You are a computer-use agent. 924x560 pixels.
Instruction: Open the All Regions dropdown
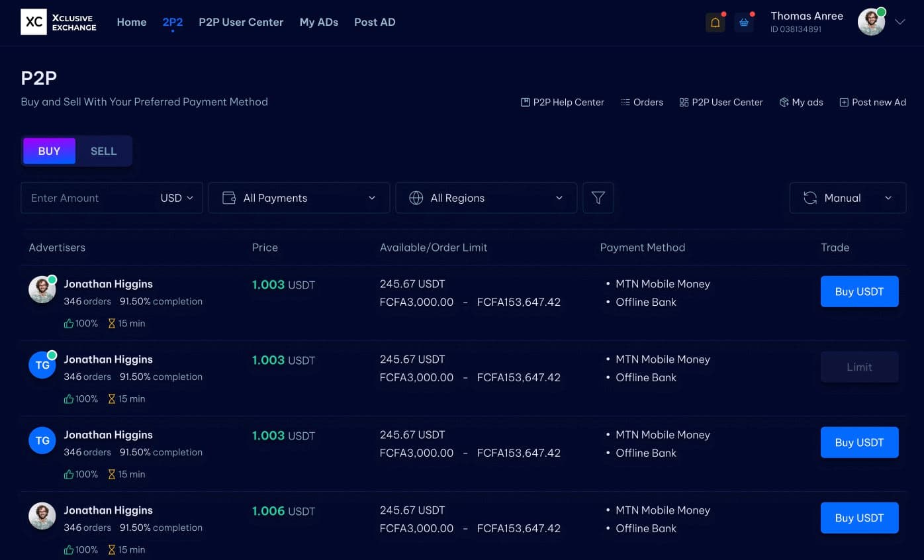pos(486,197)
